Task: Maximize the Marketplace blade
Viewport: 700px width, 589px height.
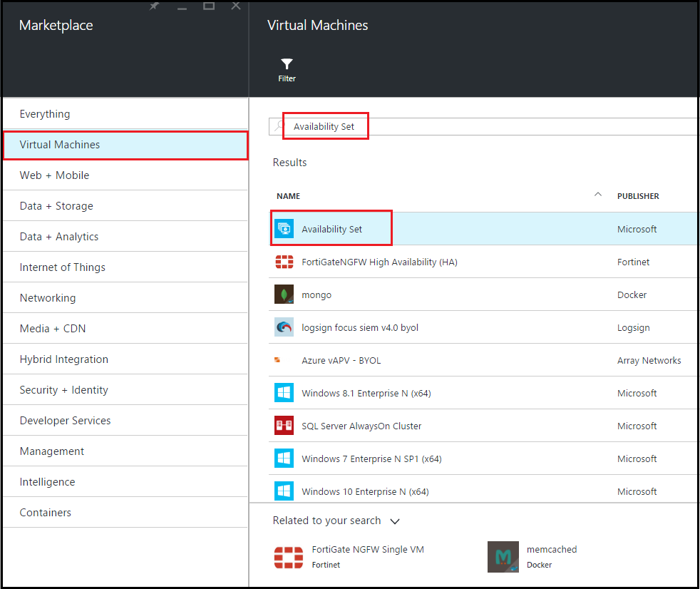Action: 209,6
